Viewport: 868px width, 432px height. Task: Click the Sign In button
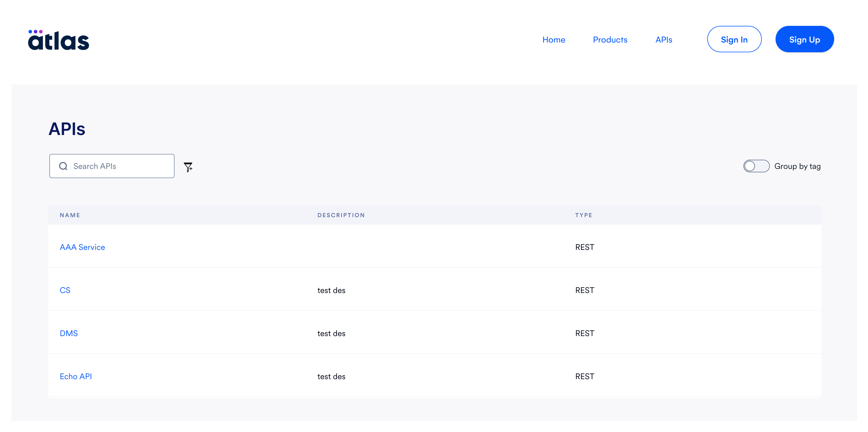(734, 39)
